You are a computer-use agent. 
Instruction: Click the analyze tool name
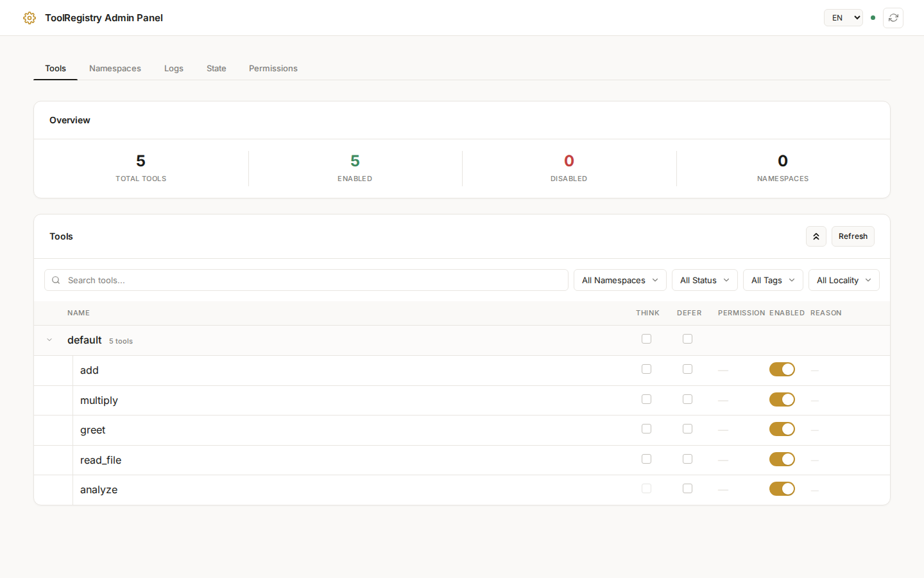[x=99, y=490]
